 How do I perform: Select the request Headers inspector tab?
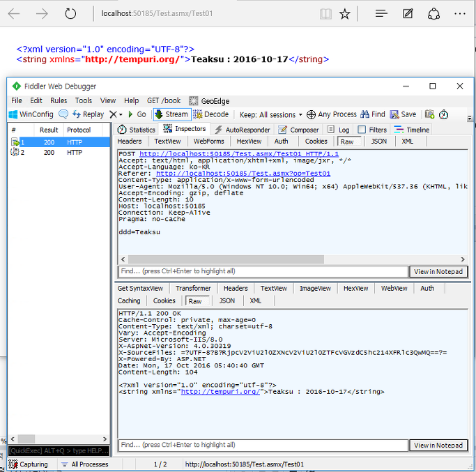130,142
